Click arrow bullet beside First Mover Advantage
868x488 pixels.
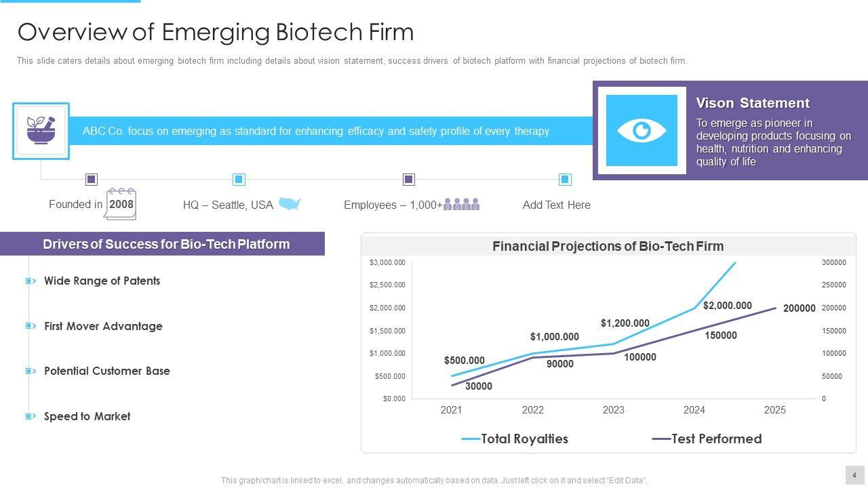pyautogui.click(x=31, y=326)
